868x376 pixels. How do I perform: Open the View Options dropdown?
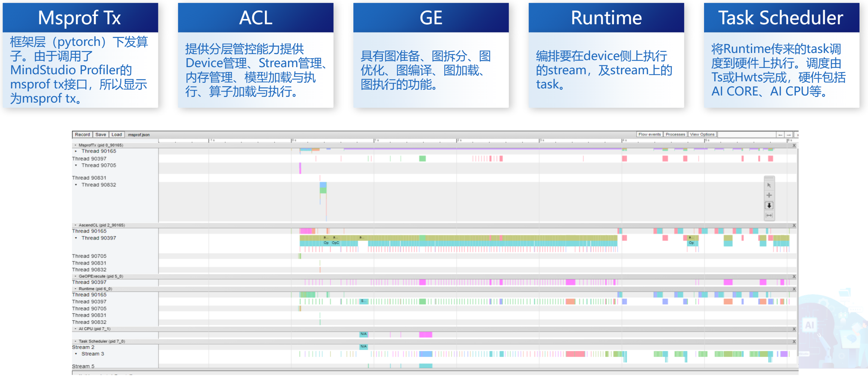pyautogui.click(x=702, y=135)
